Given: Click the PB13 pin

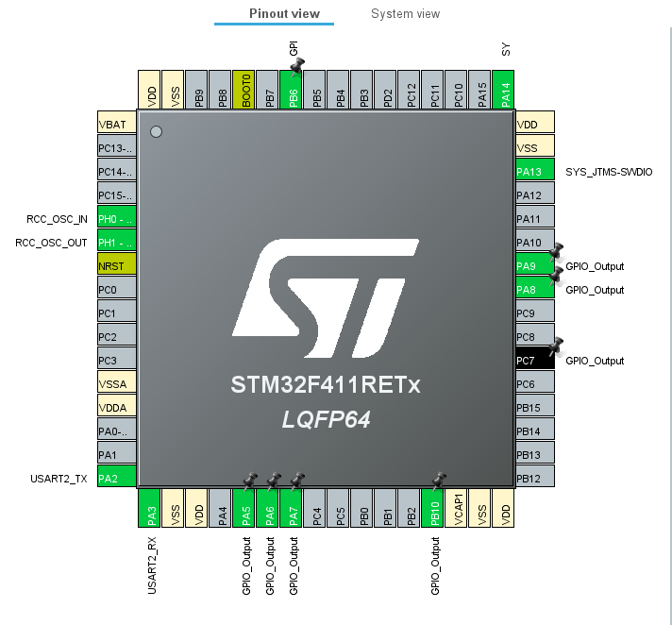Looking at the screenshot, I should 535,452.
